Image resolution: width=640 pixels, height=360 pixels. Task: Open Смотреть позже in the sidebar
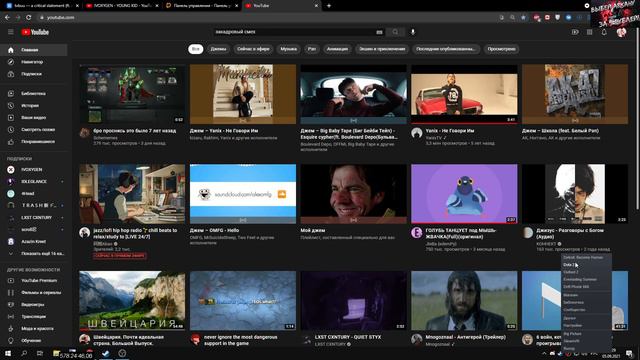(34, 130)
